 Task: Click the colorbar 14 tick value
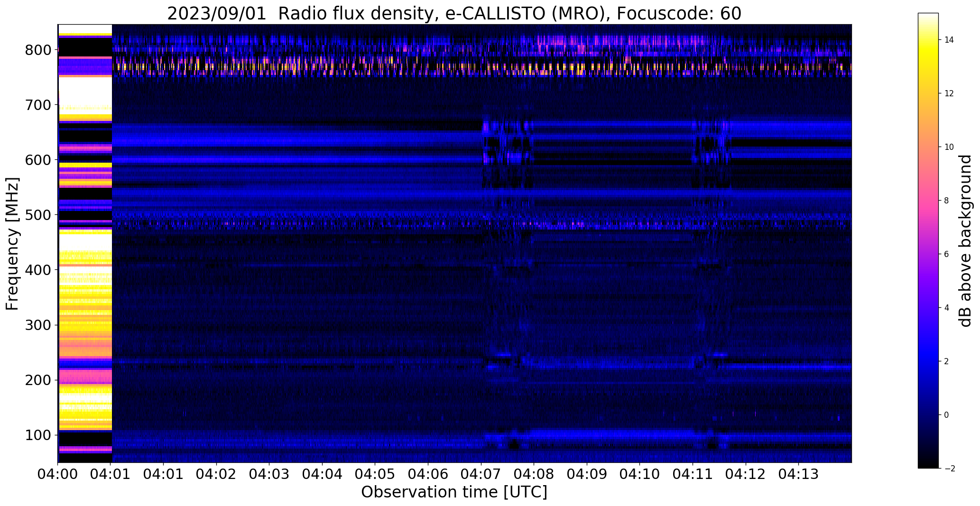[949, 40]
